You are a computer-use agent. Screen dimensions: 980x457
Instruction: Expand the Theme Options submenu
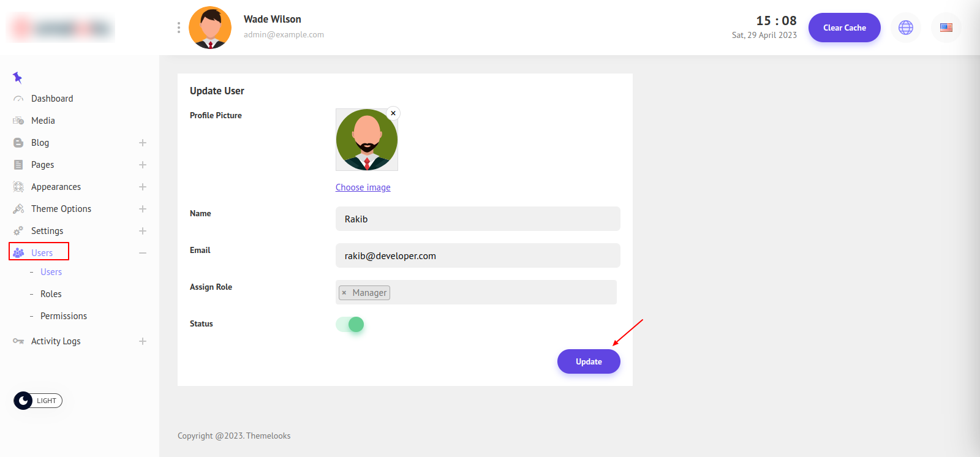click(143, 209)
